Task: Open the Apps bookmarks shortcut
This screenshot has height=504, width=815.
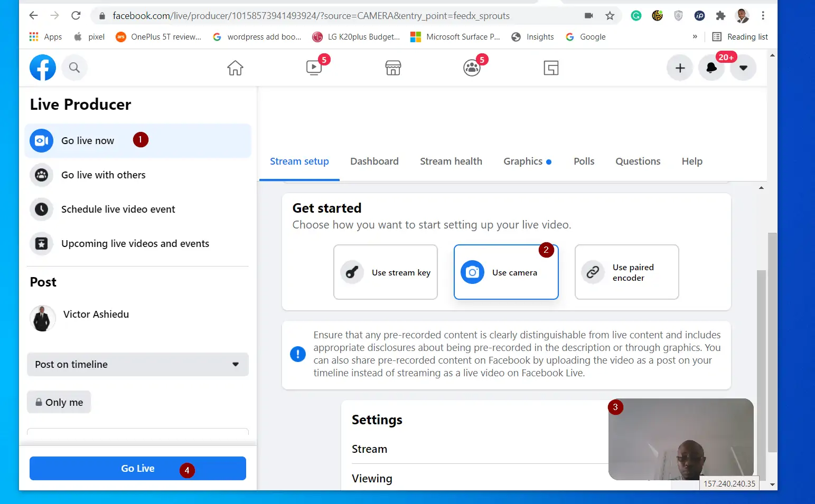Action: [45, 37]
